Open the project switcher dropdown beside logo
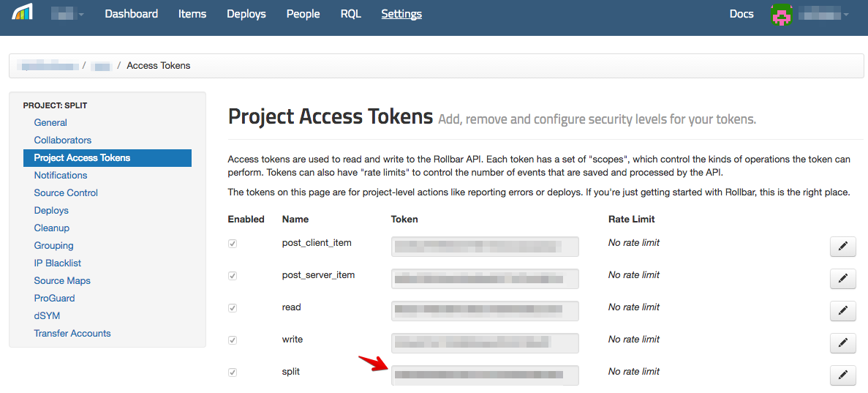 67,15
